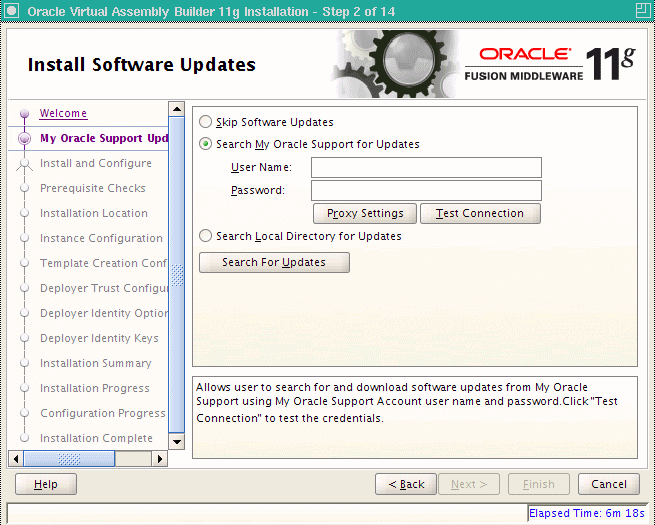The height and width of the screenshot is (525, 655).
Task: Open the Help button
Action: pyautogui.click(x=46, y=484)
